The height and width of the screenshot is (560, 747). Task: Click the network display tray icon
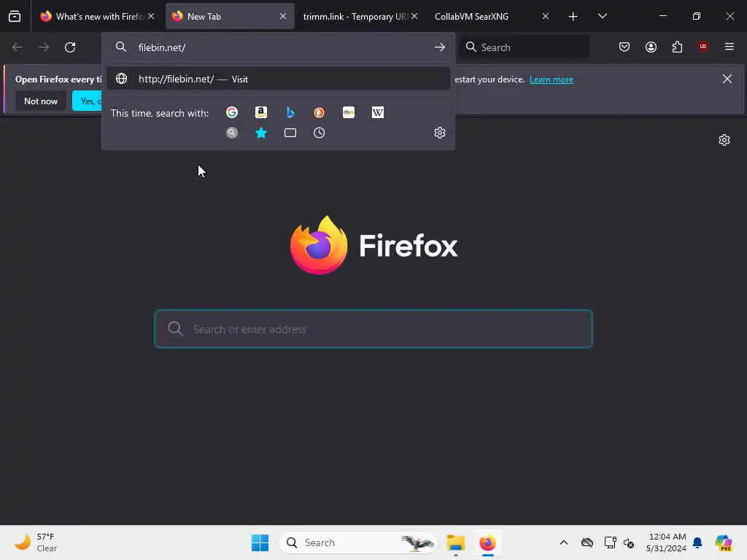pyautogui.click(x=610, y=542)
